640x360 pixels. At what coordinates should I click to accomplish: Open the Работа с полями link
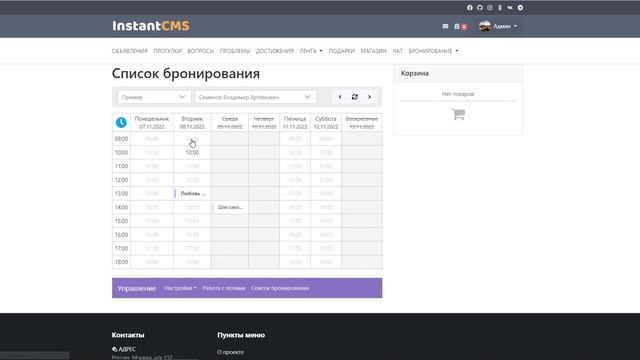[224, 288]
